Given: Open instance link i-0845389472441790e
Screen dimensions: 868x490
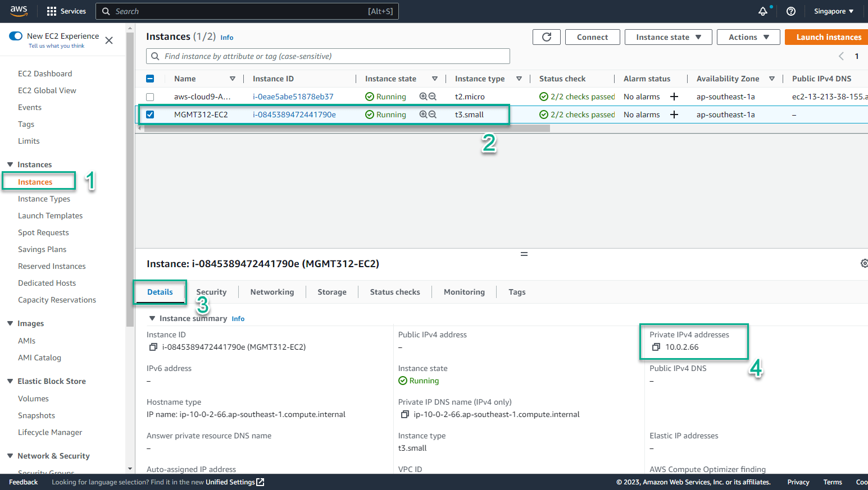Looking at the screenshot, I should coord(294,115).
